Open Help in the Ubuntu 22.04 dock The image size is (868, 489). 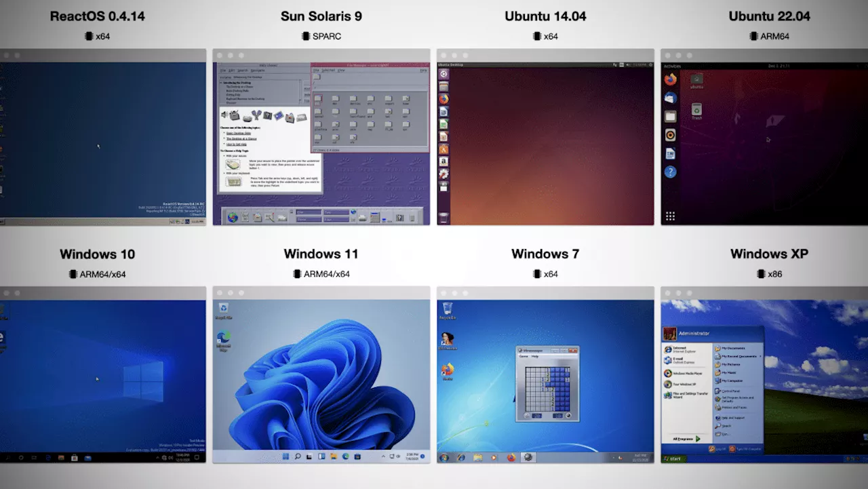coord(671,172)
